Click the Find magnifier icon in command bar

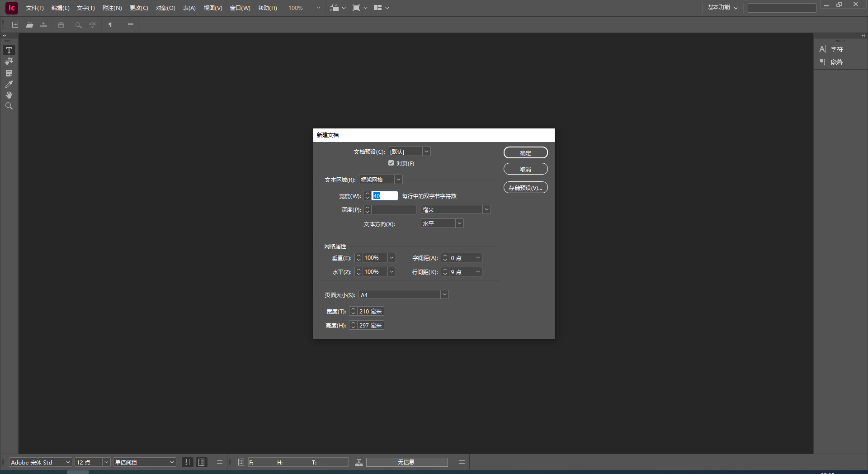pos(78,25)
